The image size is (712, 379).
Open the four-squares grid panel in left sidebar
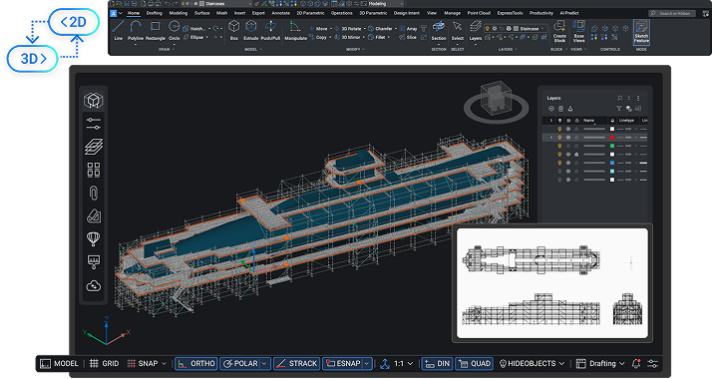point(94,170)
